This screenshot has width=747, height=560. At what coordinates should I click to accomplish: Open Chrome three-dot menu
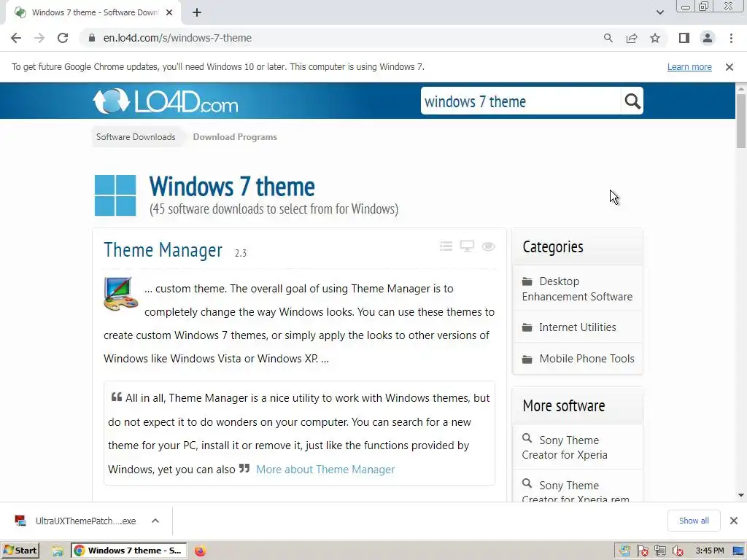coord(731,38)
